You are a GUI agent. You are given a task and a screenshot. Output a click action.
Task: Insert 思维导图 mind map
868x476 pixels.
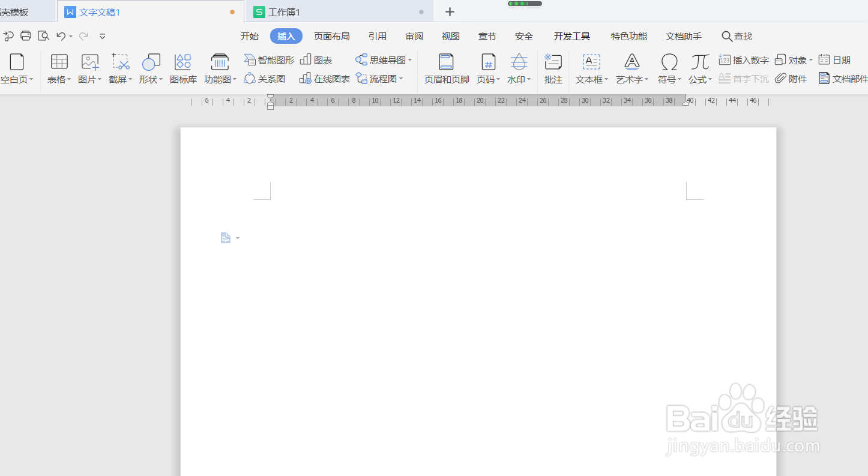tap(384, 60)
